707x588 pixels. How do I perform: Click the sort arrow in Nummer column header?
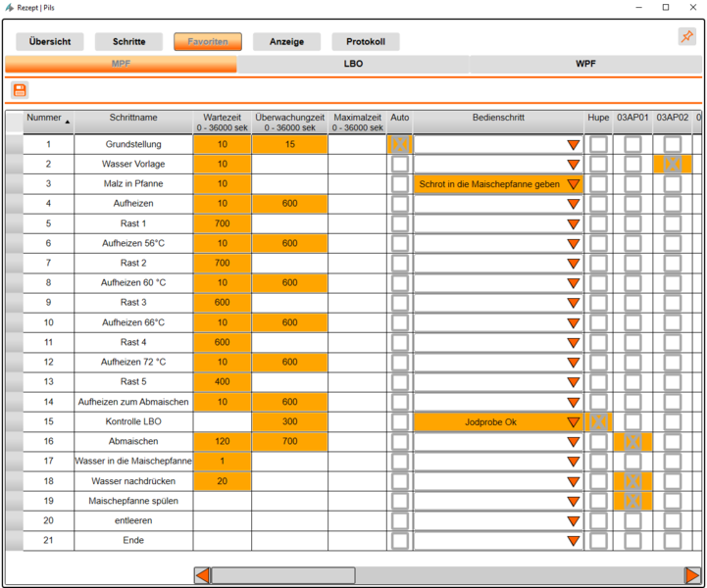tap(68, 122)
